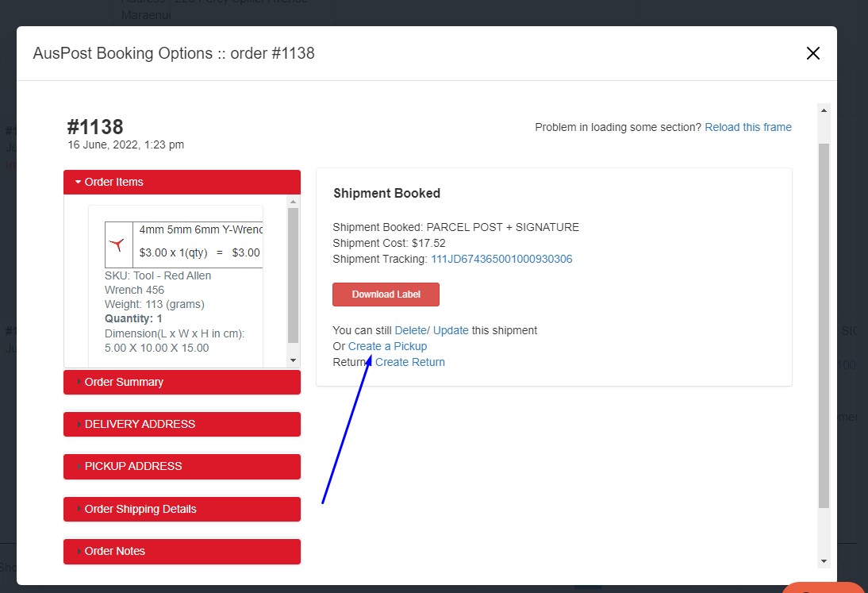Collapse the Order Items section

(x=182, y=182)
